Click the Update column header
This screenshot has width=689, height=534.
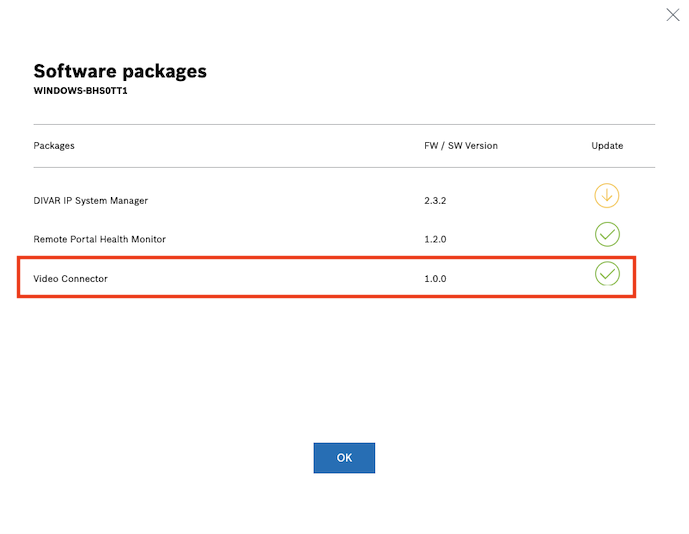click(x=607, y=146)
